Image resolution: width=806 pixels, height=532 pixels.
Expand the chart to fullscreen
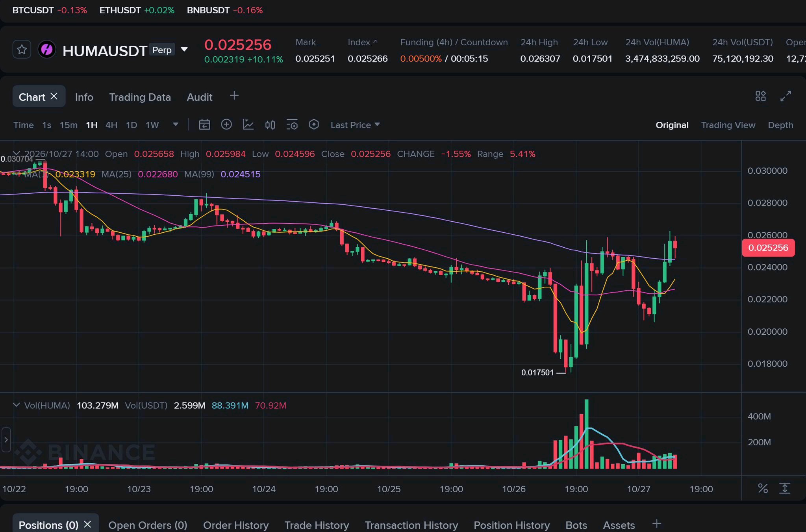[786, 96]
